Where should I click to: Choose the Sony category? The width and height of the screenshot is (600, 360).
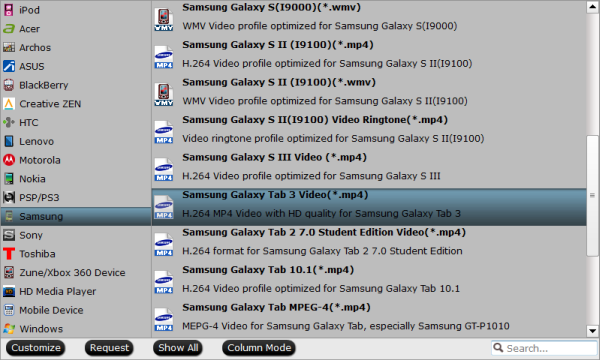76,235
